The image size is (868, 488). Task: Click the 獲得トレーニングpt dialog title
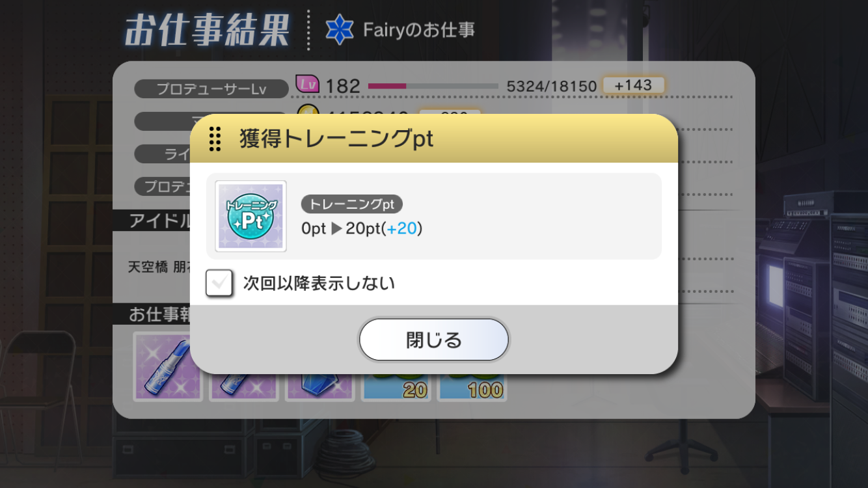pos(336,139)
